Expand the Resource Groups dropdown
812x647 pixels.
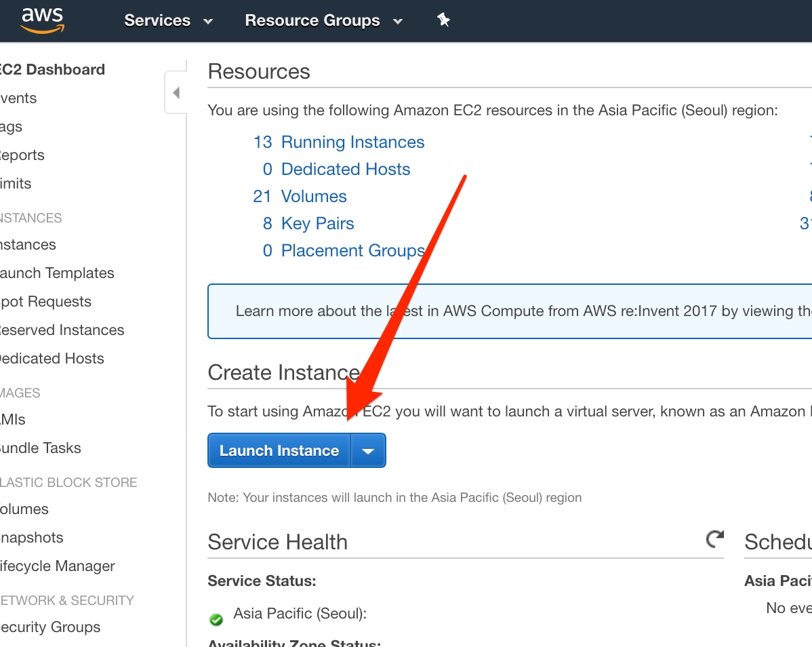point(323,20)
